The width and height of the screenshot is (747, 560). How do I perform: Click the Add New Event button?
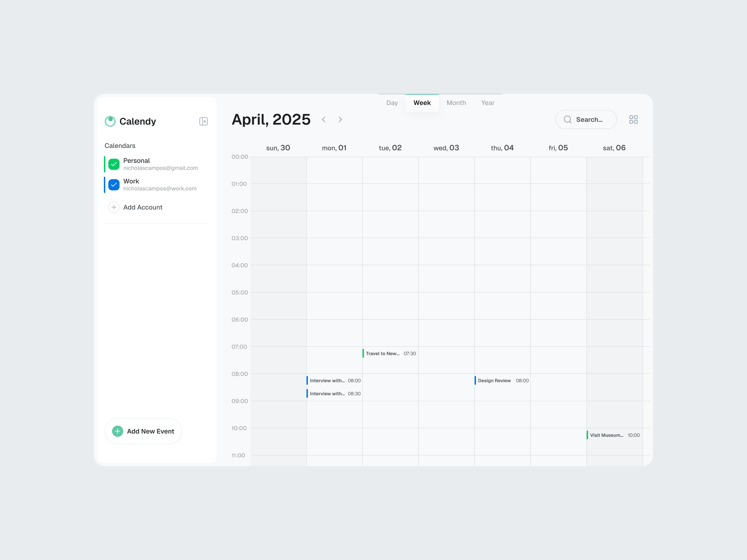[143, 431]
